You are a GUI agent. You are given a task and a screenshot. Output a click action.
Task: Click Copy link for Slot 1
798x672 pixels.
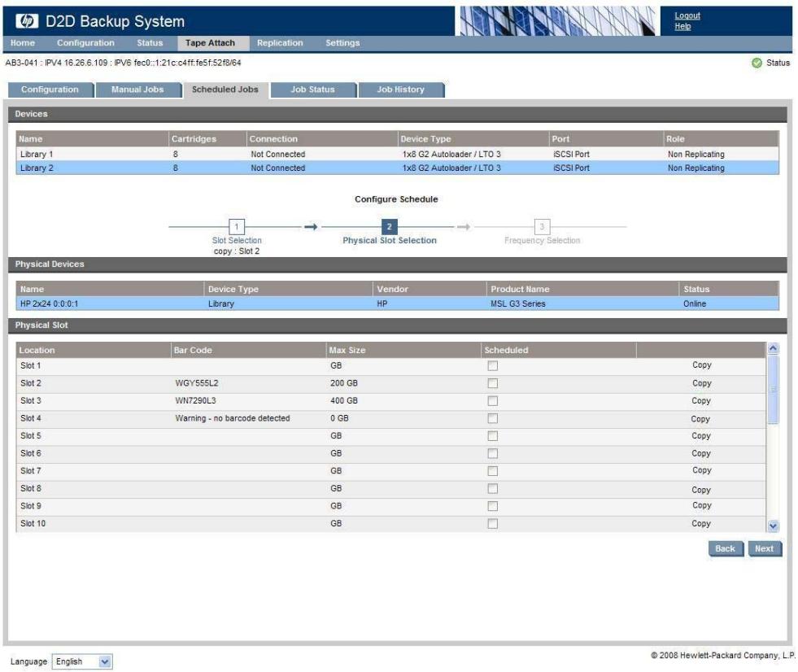coord(702,365)
